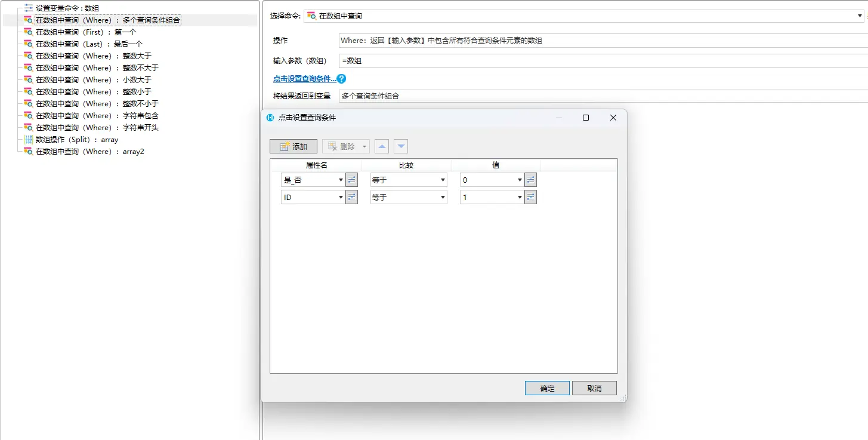The width and height of the screenshot is (868, 440).
Task: Select 在数组中查询 (First)：第一个 row
Action: (x=86, y=32)
